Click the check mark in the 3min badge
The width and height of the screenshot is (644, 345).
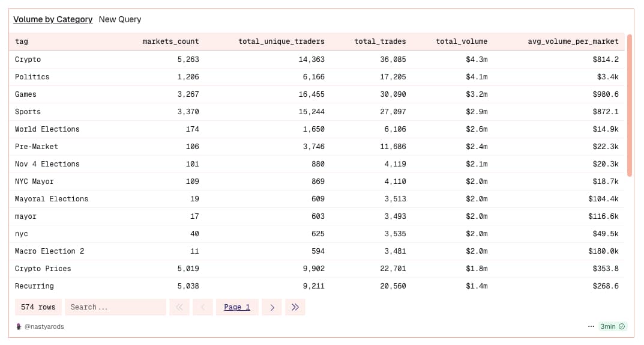622,326
